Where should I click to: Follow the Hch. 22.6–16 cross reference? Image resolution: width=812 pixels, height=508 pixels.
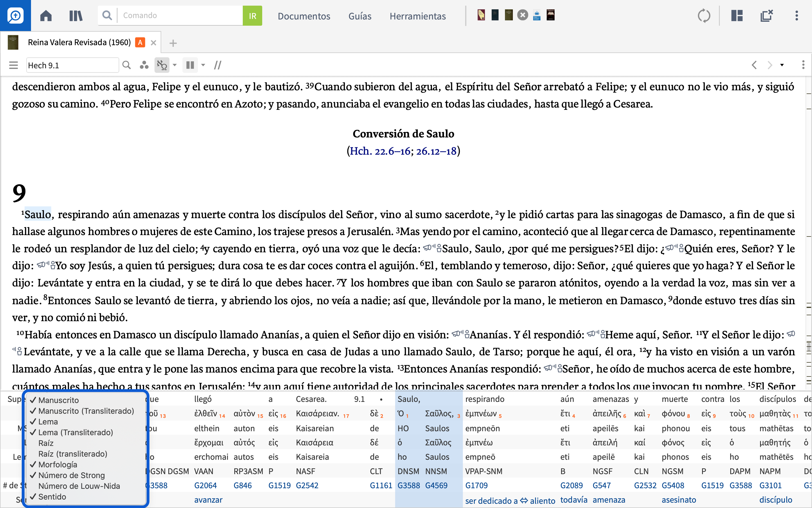pyautogui.click(x=380, y=151)
